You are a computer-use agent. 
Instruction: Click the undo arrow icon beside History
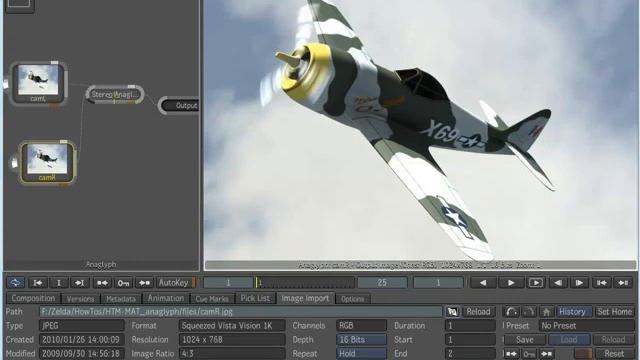click(511, 312)
